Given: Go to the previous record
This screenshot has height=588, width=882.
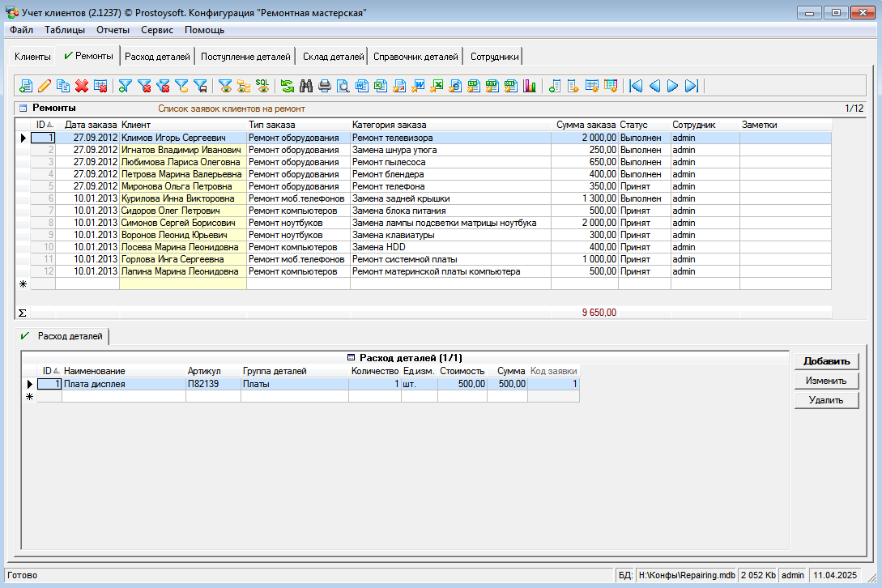Looking at the screenshot, I should tap(654, 86).
